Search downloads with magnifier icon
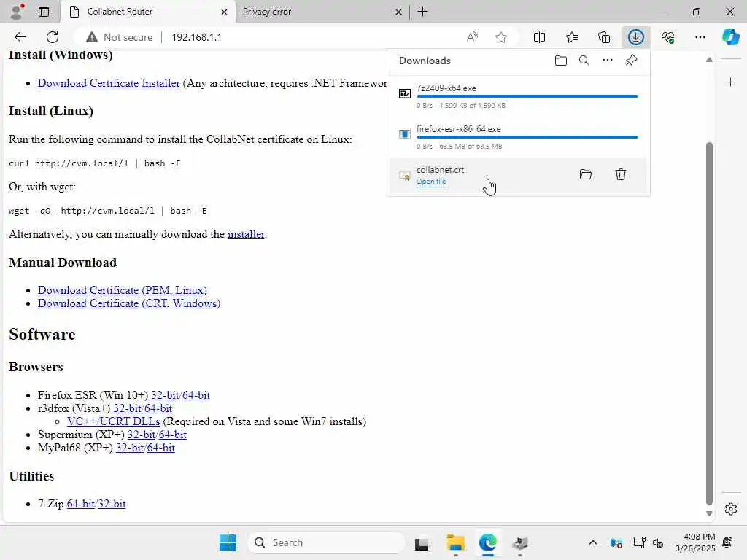Viewport: 747px width, 560px height. (584, 61)
